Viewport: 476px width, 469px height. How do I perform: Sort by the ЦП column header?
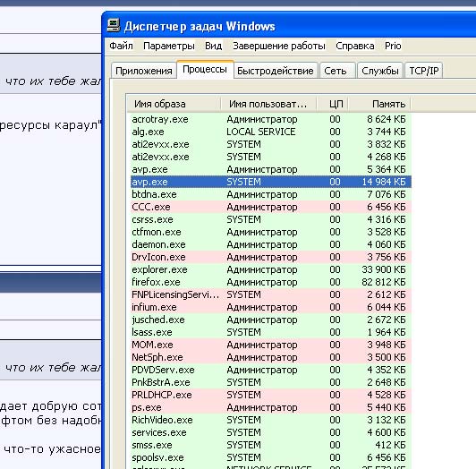333,104
